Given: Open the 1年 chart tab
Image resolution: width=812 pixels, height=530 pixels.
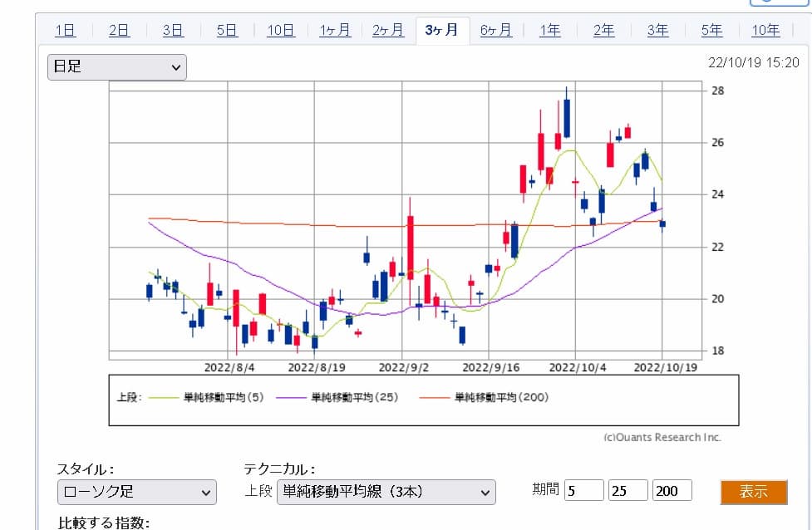Looking at the screenshot, I should point(550,31).
